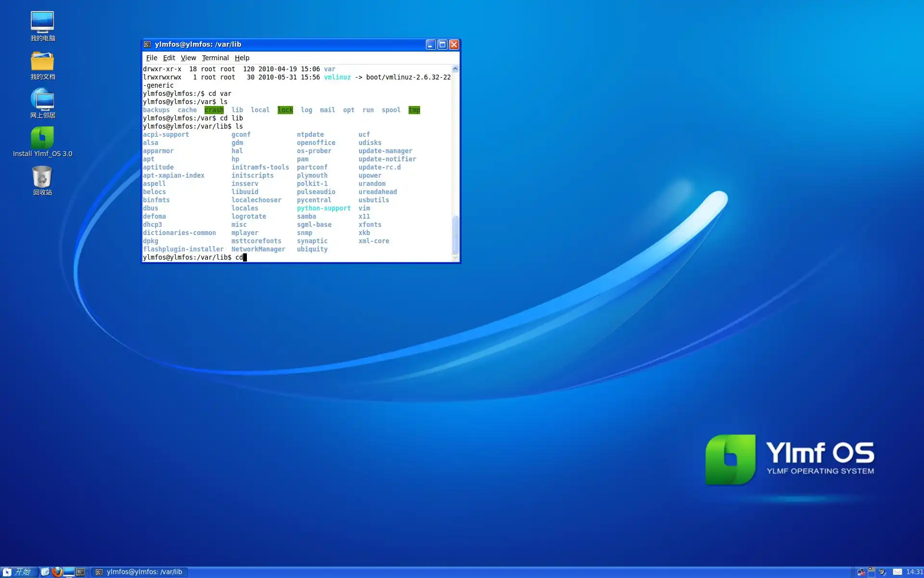Screen dimensions: 924x578
Task: Click the network connection tray icon
Action: point(861,572)
